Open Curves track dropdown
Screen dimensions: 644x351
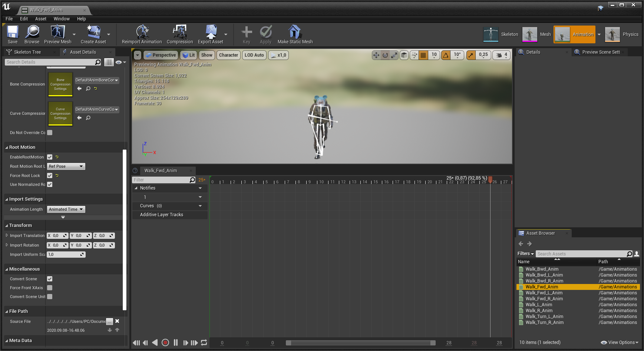[x=200, y=206]
